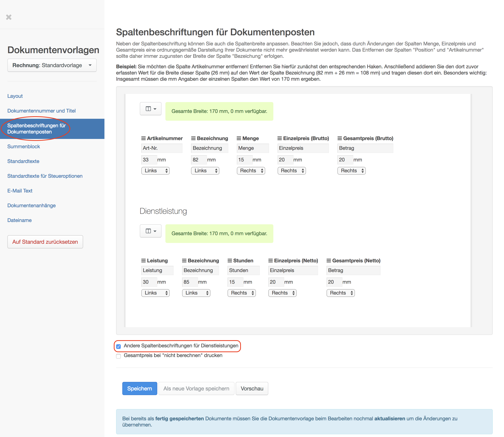Click the drag handle icon beside Menge
The width and height of the screenshot is (504, 437).
click(239, 138)
